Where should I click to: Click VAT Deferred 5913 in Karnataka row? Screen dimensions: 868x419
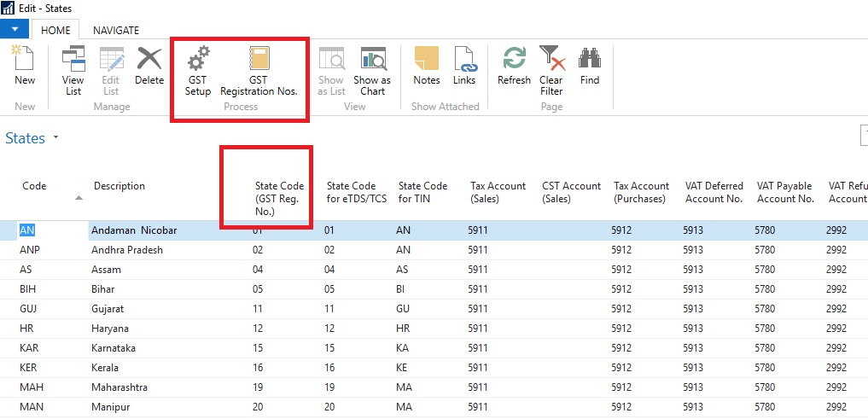click(693, 348)
